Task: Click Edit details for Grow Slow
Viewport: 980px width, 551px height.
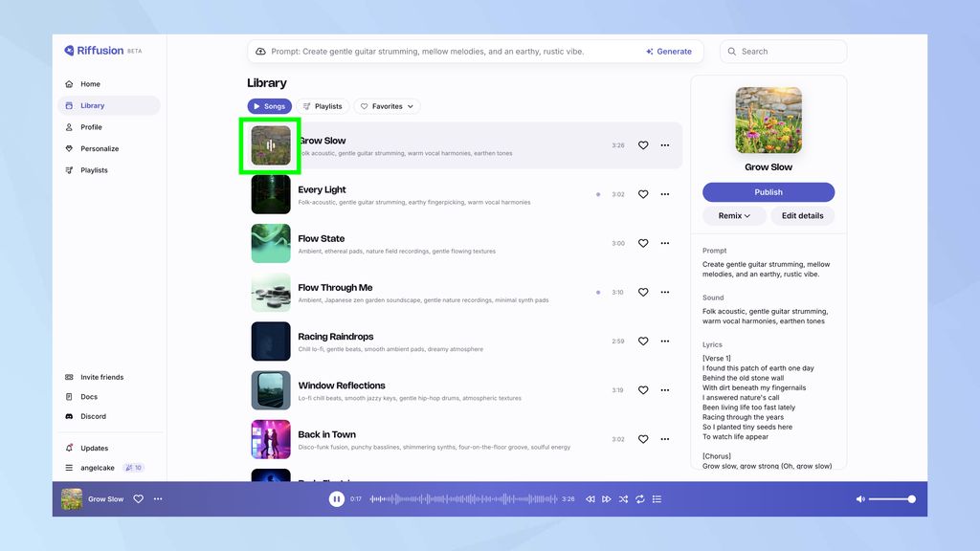Action: coord(802,215)
